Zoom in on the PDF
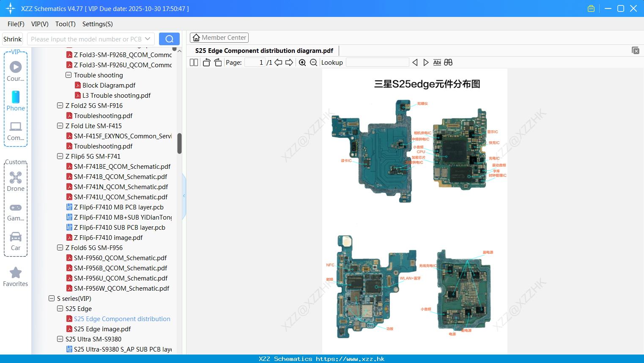 pyautogui.click(x=302, y=63)
